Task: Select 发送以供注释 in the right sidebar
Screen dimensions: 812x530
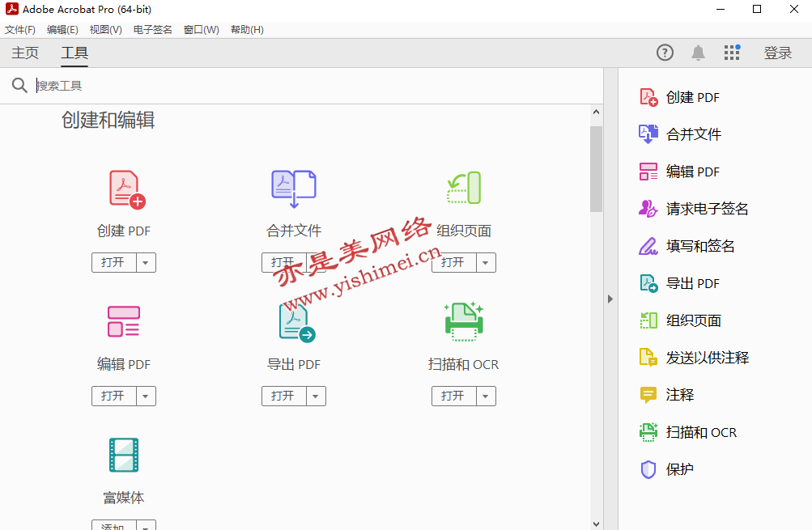Action: coord(694,358)
